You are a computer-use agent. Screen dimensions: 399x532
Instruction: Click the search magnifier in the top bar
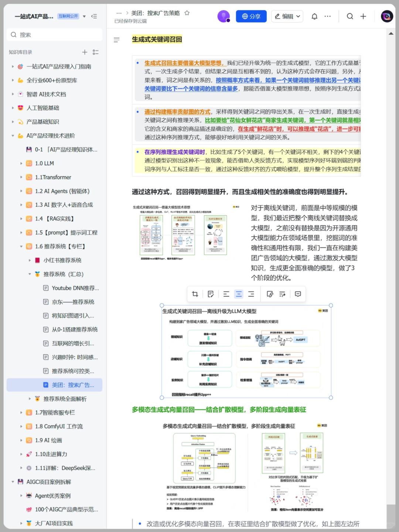[350, 16]
